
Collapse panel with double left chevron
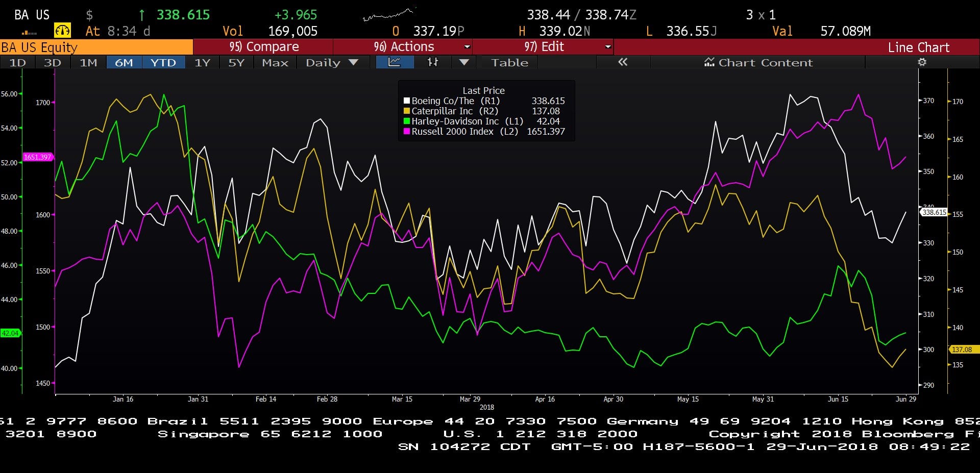623,62
